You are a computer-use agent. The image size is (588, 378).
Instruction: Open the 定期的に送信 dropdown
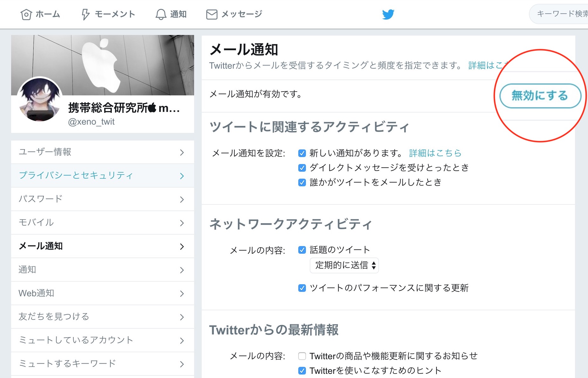[344, 265]
